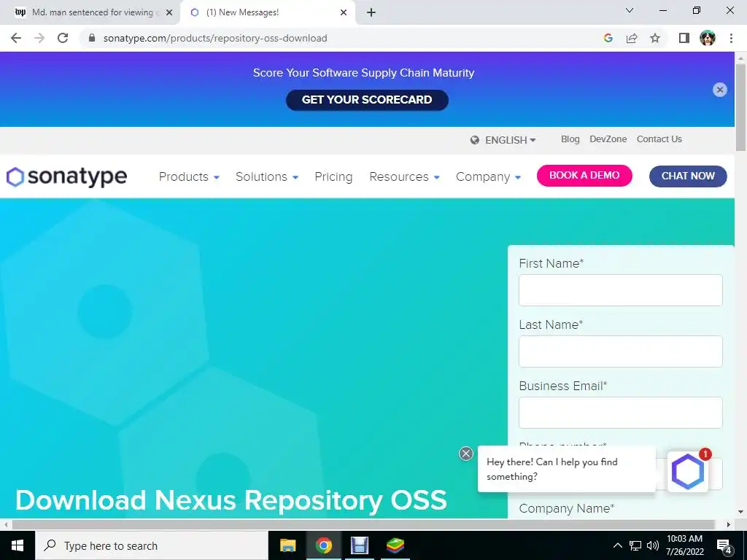Open the BlueStacks taskbar icon
The height and width of the screenshot is (560, 747).
click(x=395, y=545)
